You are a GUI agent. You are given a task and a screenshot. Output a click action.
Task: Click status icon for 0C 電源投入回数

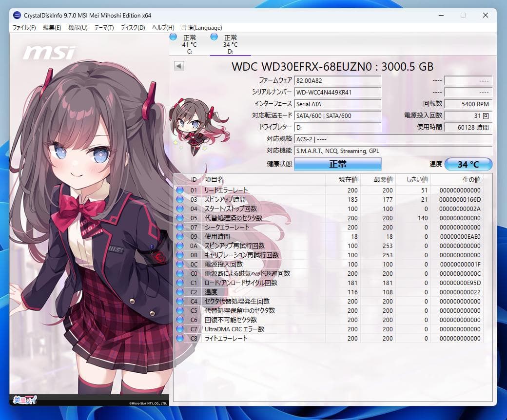(180, 264)
